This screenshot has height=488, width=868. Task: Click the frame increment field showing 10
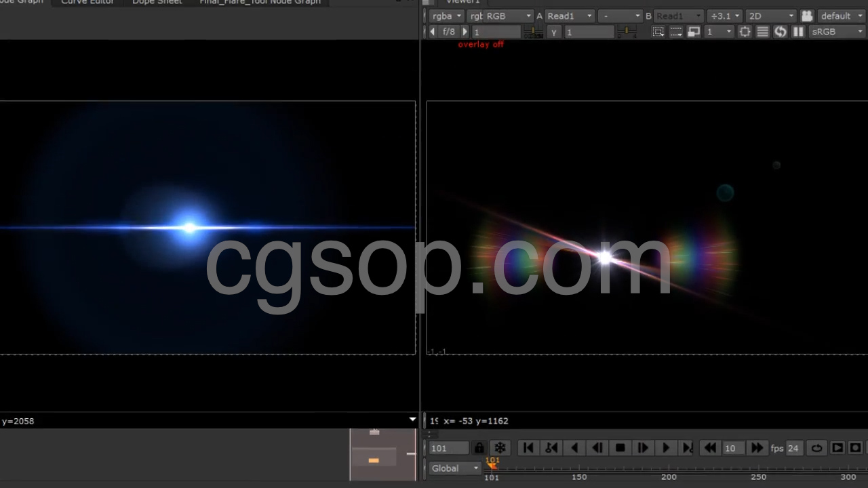pos(733,448)
